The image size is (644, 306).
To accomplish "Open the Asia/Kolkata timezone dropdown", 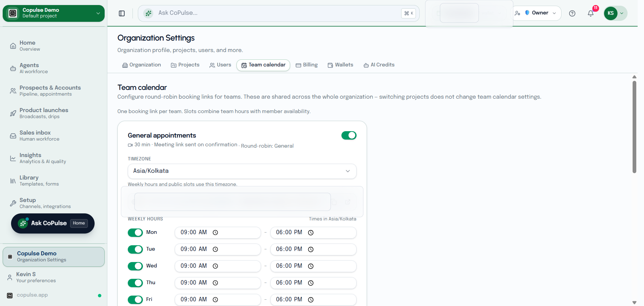I will 242,171.
